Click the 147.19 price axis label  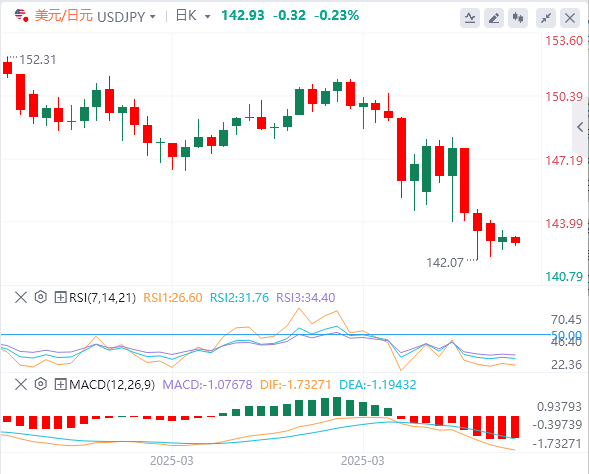(x=564, y=161)
